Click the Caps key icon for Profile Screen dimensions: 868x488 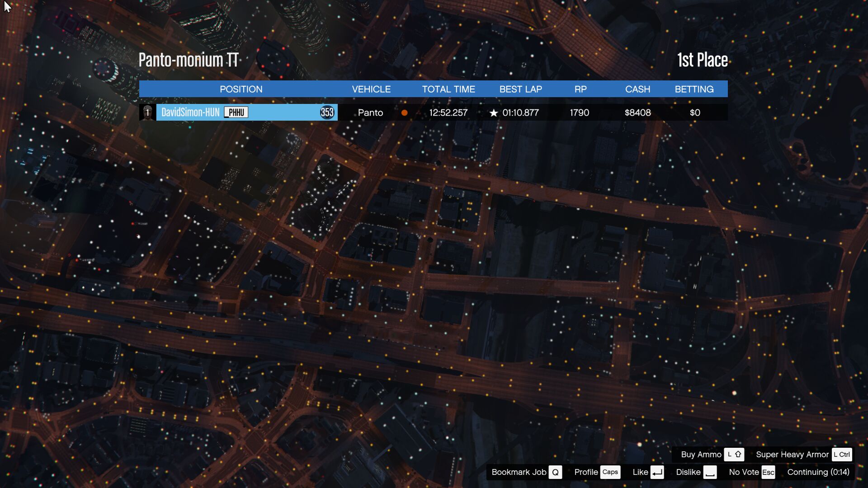(x=610, y=472)
